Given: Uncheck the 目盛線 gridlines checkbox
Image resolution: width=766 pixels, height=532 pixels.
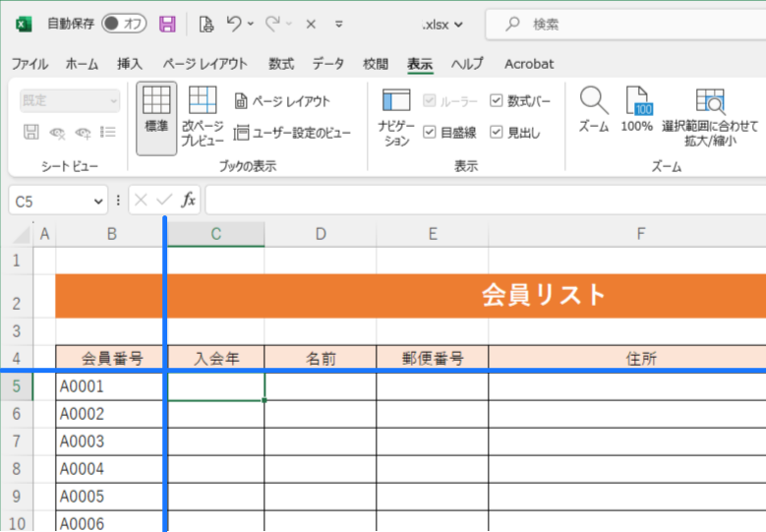Looking at the screenshot, I should (430, 132).
